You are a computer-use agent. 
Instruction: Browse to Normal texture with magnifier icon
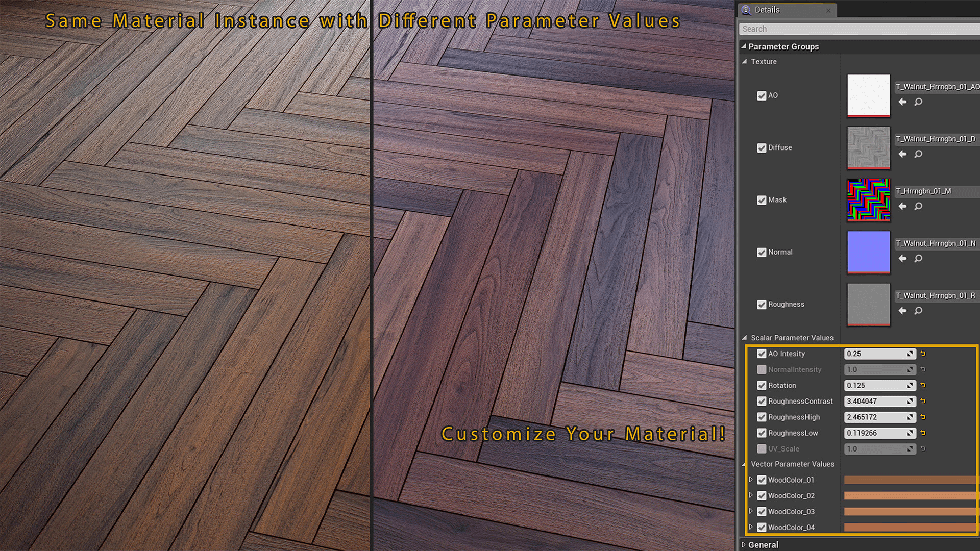click(x=918, y=259)
